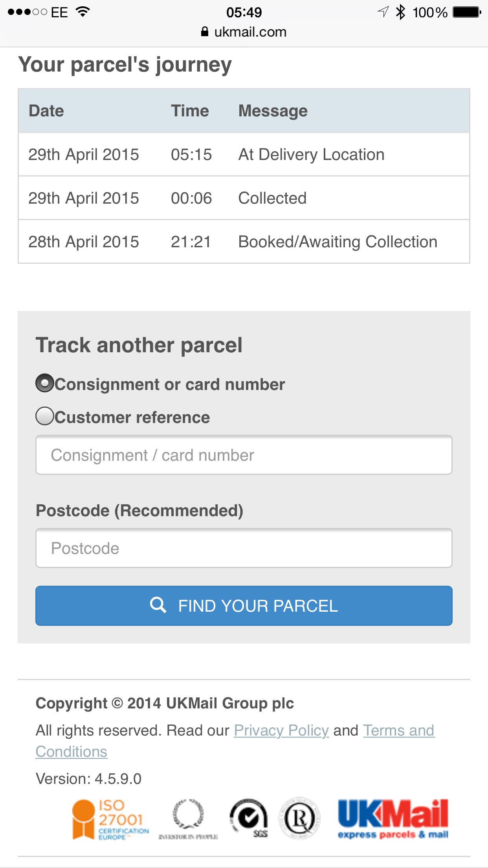Screen dimensions: 488x868
Task: Tap the Investors in People logo
Action: pos(188,820)
